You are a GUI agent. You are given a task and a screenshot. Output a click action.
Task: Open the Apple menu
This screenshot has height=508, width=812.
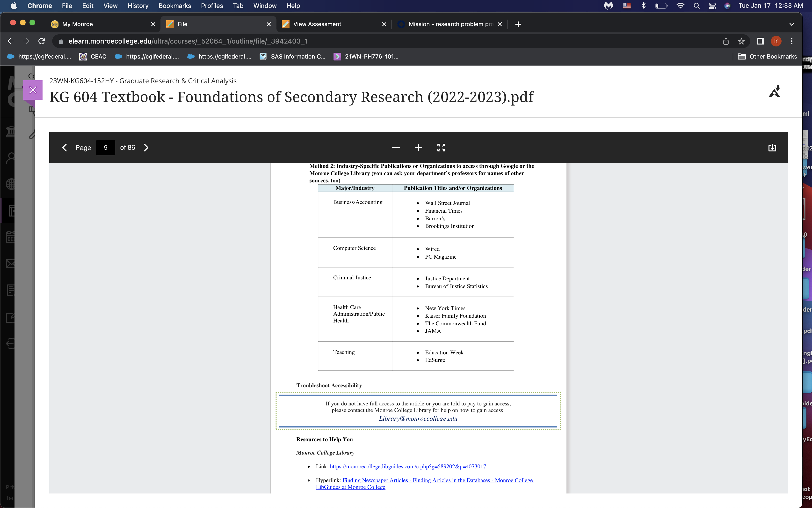tap(14, 6)
